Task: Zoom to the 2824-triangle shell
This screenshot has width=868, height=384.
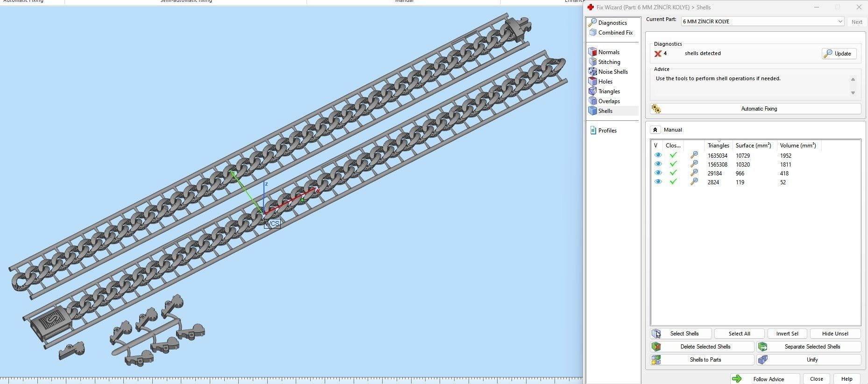Action: coord(694,182)
